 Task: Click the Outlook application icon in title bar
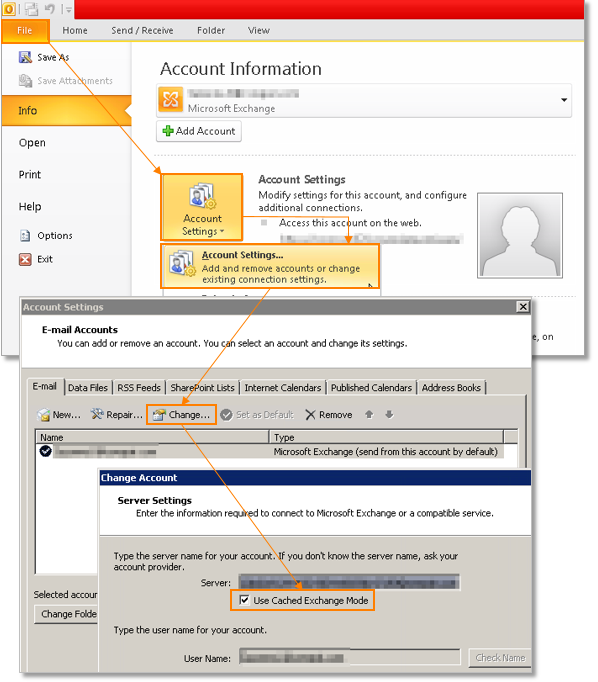(9, 9)
